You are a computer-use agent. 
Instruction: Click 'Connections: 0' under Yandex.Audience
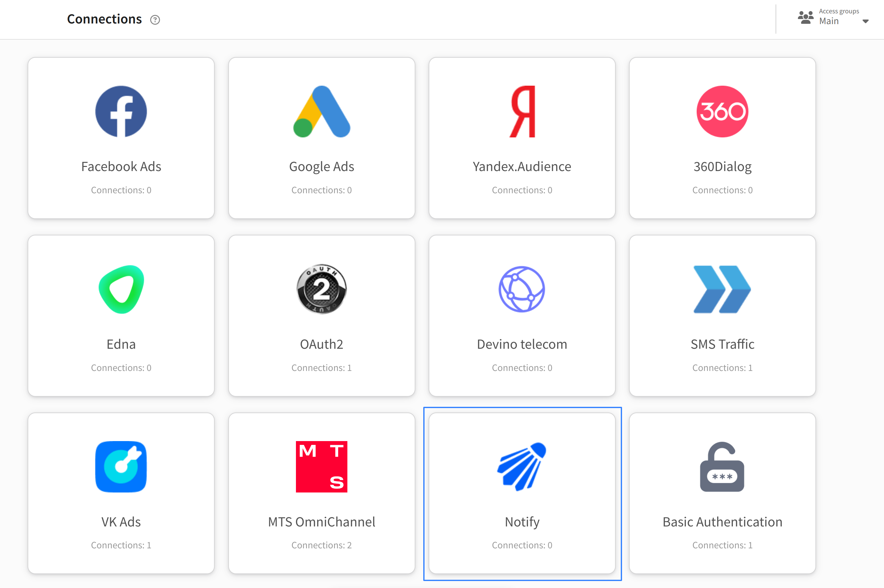pos(522,190)
